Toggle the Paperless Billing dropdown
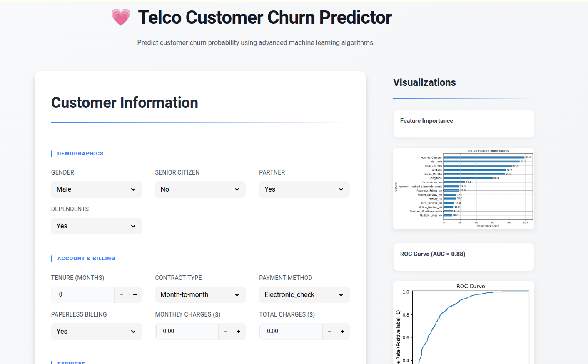The image size is (588, 364). point(96,332)
